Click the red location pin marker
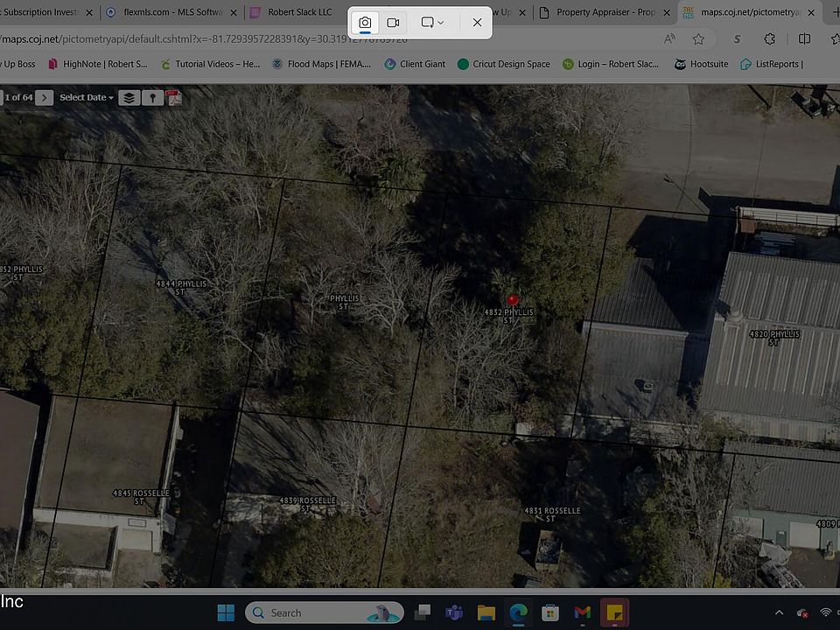This screenshot has width=840, height=630. [x=513, y=299]
